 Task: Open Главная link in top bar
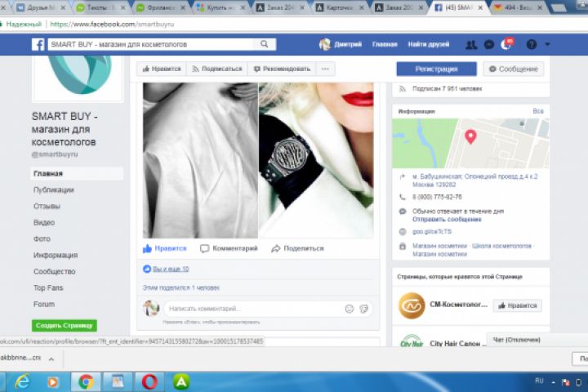pyautogui.click(x=385, y=44)
